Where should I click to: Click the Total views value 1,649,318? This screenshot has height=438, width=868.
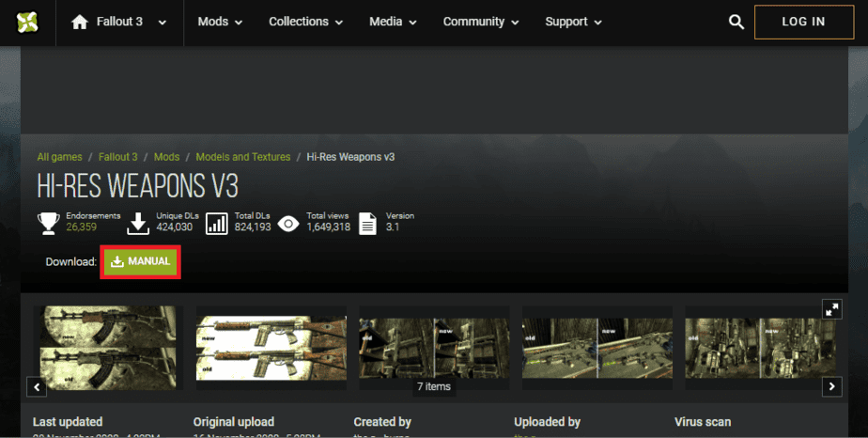(328, 227)
